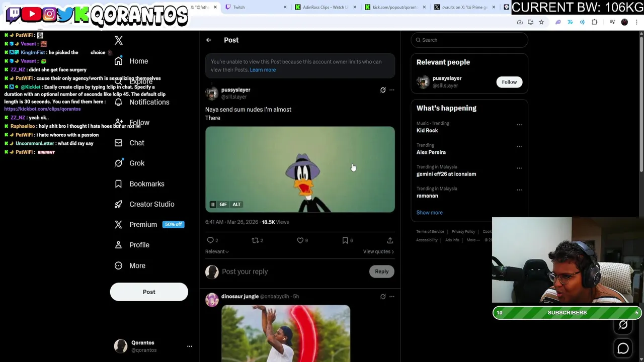Open pussyslayer in Relevant people
Image resolution: width=644 pixels, height=362 pixels.
[447, 78]
